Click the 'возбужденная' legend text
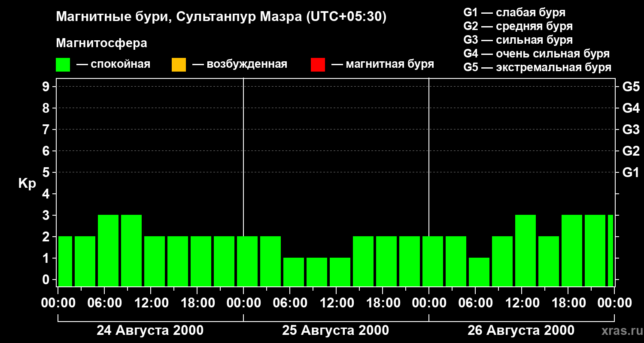Screen dimensions: 644x343 pos(247,64)
